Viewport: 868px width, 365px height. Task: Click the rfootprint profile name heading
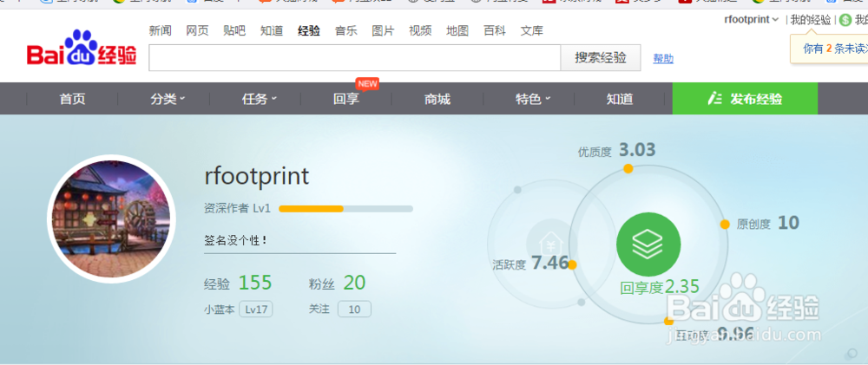[x=256, y=176]
